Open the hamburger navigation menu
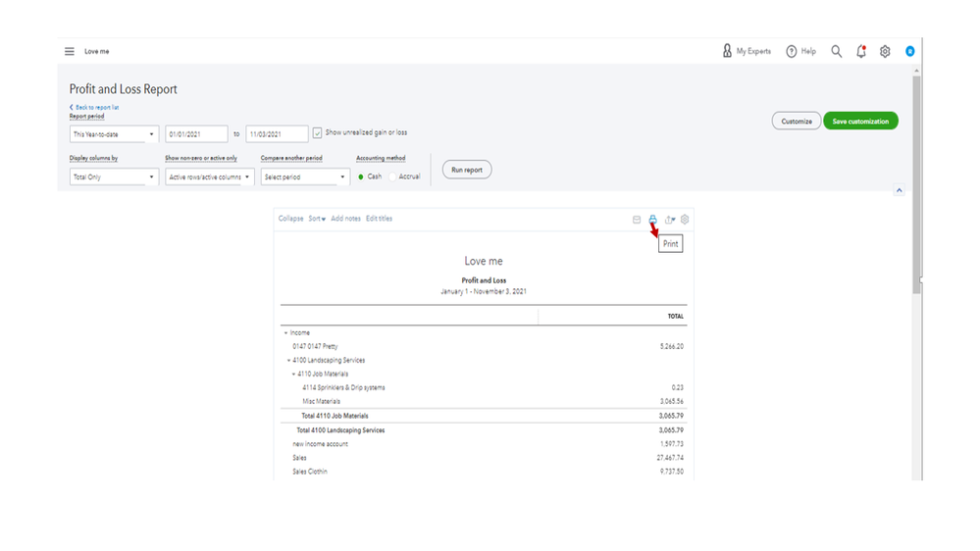The image size is (980, 551). coord(70,51)
